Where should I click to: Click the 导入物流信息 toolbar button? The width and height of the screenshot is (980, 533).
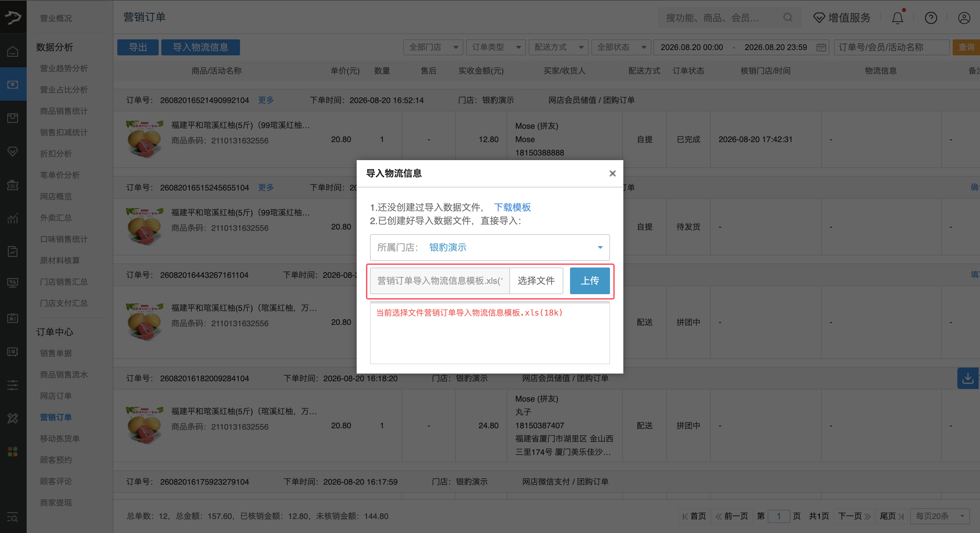click(200, 47)
